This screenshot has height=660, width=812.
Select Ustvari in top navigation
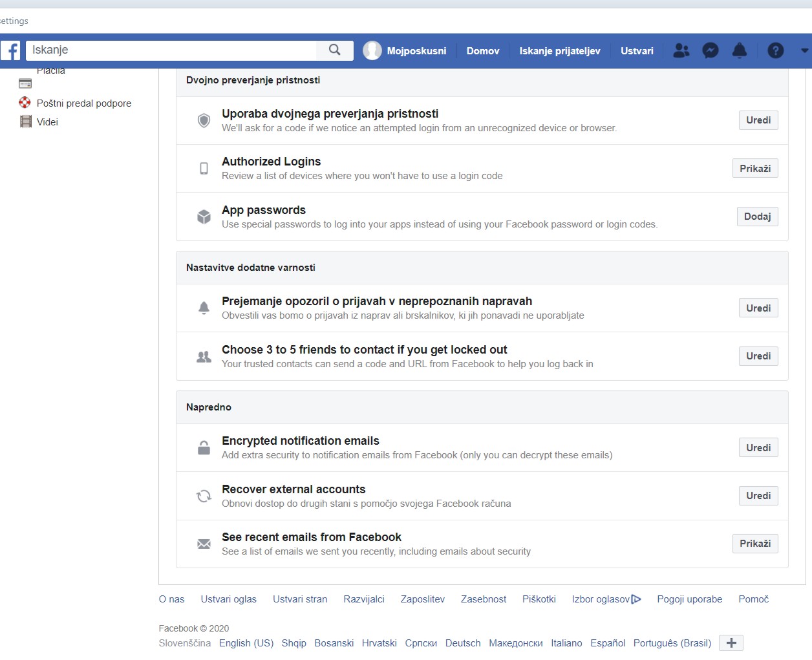coord(636,50)
